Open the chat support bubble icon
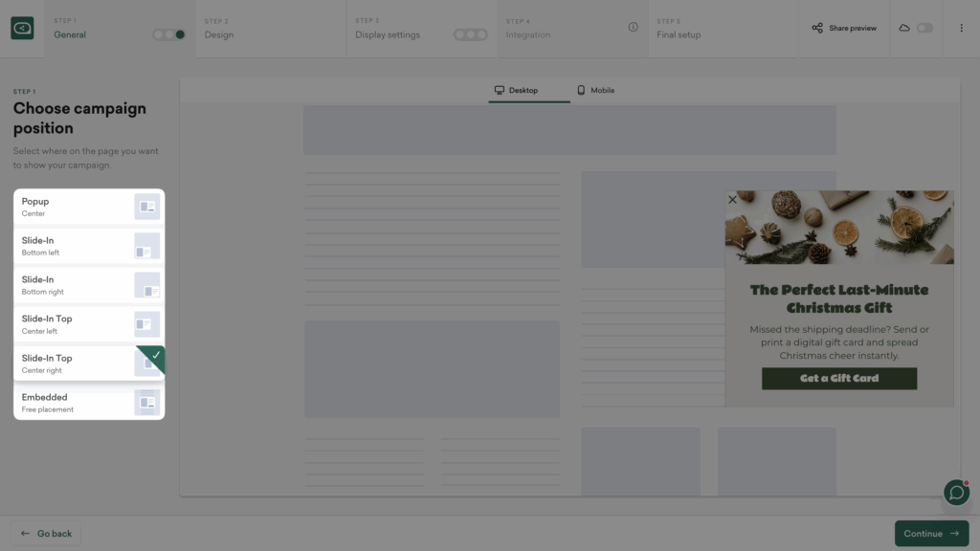Viewport: 980px width, 551px height. (x=956, y=492)
